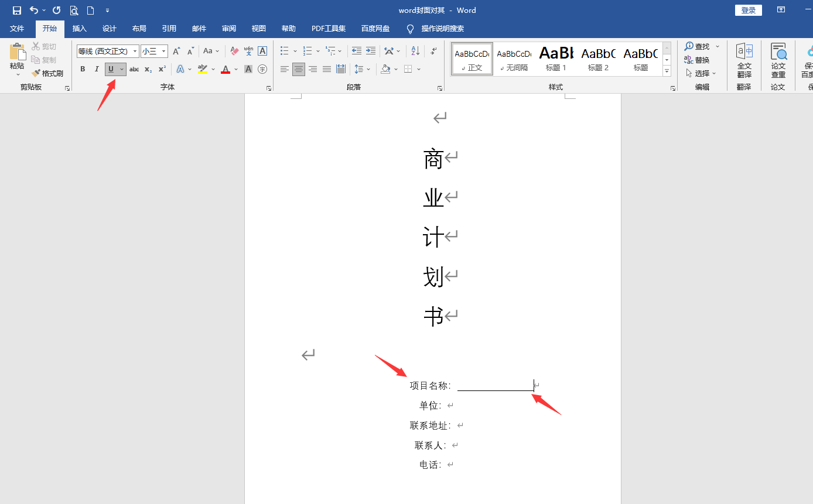Toggle italic formatting
The width and height of the screenshot is (813, 504).
click(97, 69)
